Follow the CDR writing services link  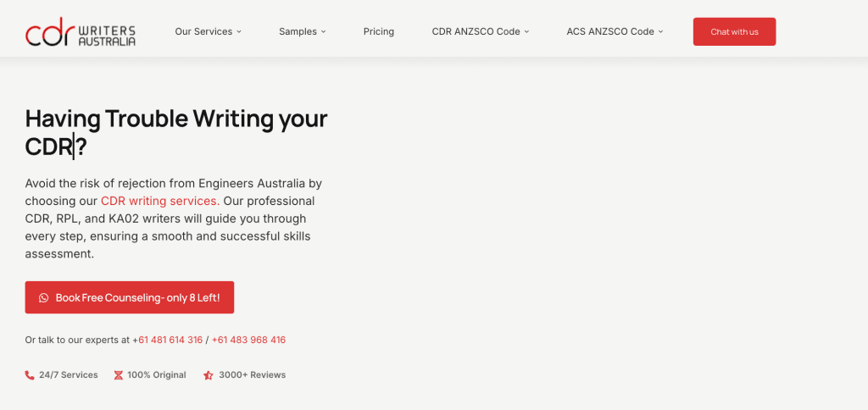[x=160, y=200]
